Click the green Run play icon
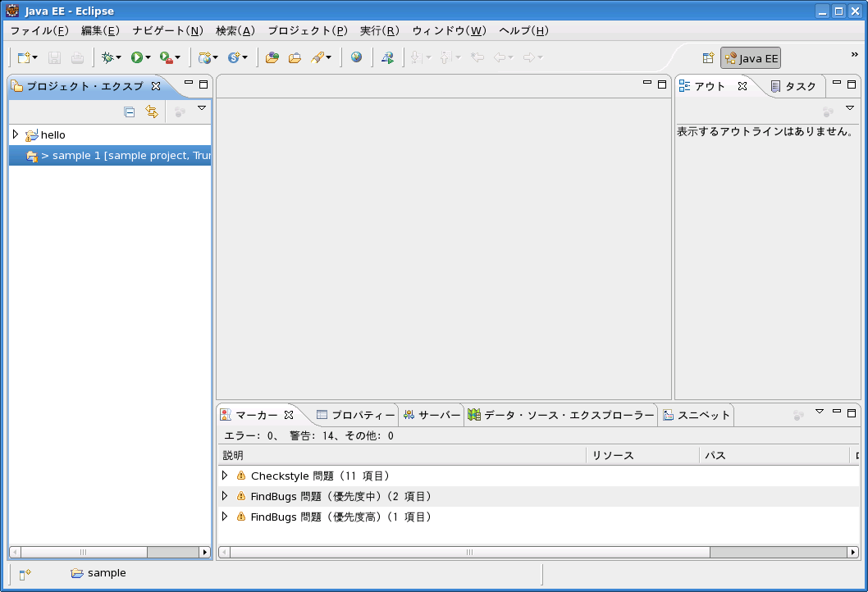 [x=137, y=57]
